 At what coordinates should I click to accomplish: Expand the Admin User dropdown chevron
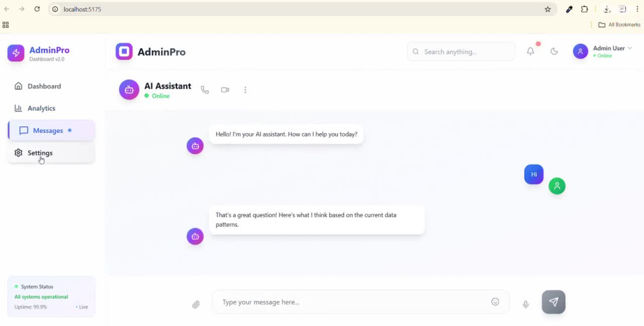click(630, 48)
